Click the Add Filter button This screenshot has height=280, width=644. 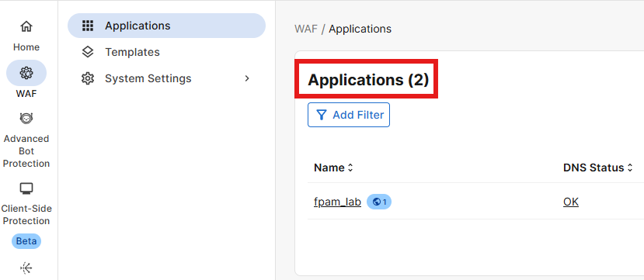point(349,115)
